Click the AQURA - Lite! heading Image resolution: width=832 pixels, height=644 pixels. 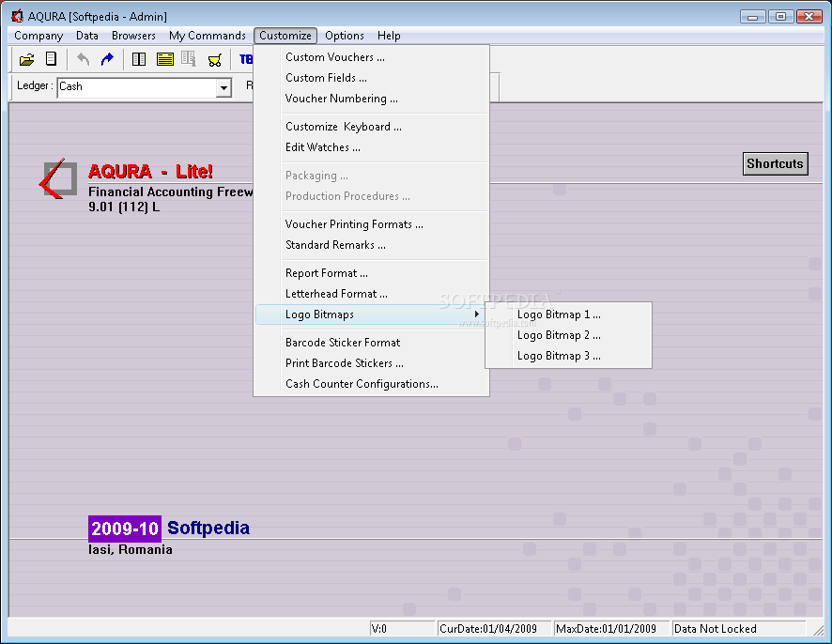(x=150, y=172)
